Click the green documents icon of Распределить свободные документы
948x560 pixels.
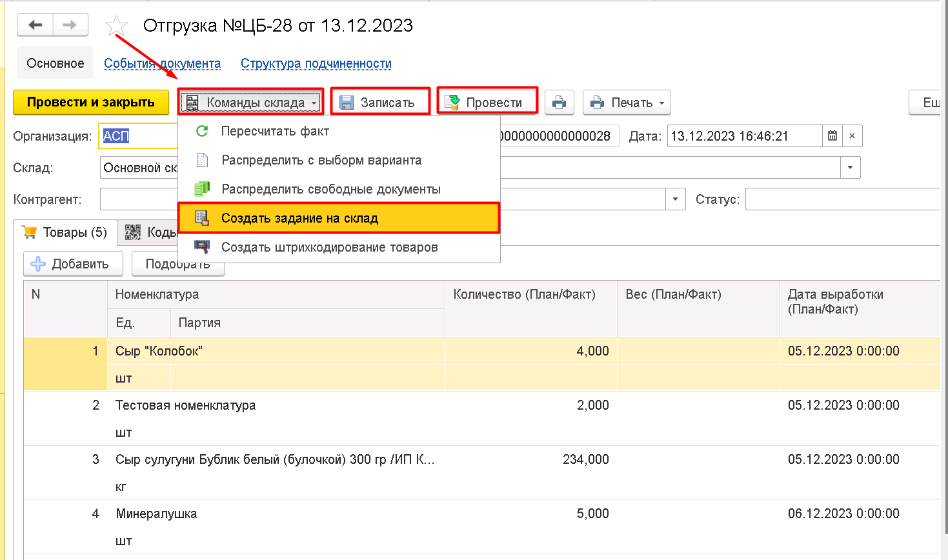(x=202, y=189)
